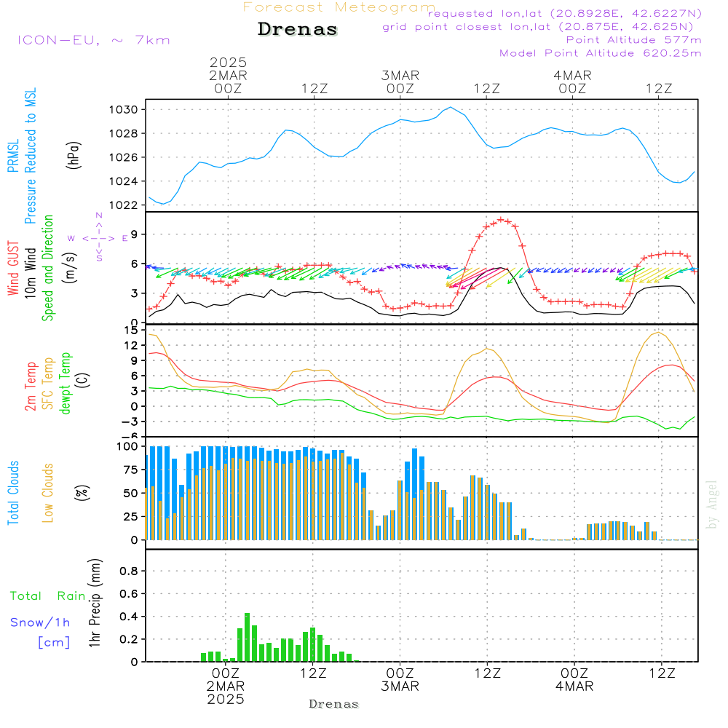Click the Speed and Direction label
The height and width of the screenshot is (728, 728).
47,268
